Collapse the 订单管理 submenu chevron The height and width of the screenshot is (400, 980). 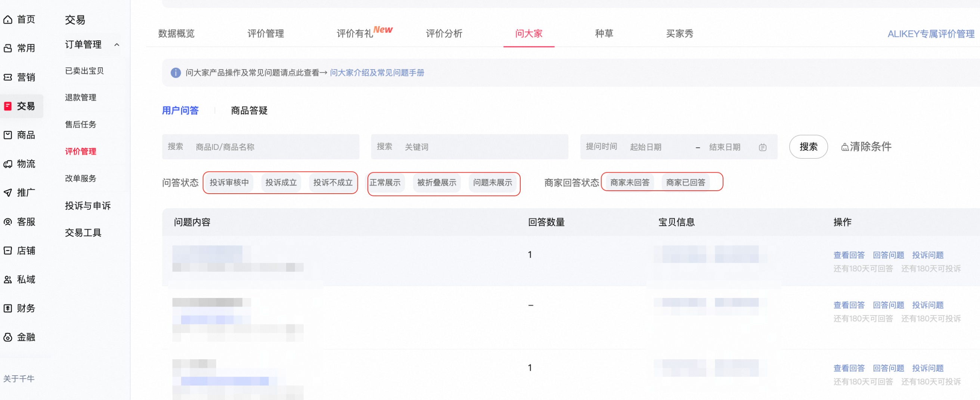[117, 44]
